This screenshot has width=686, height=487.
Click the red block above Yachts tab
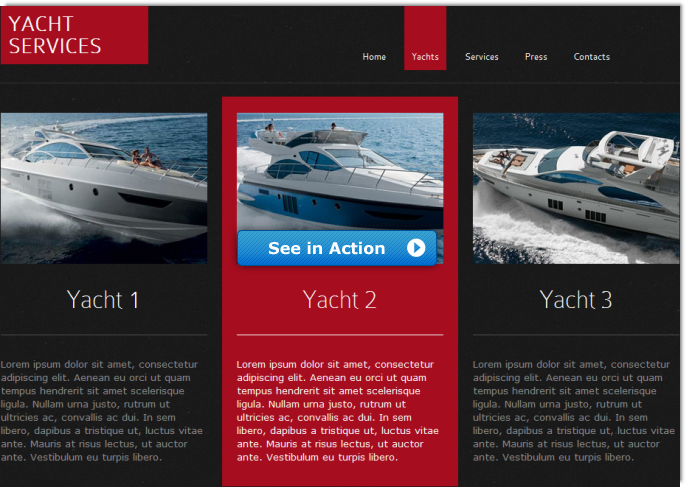pos(425,28)
